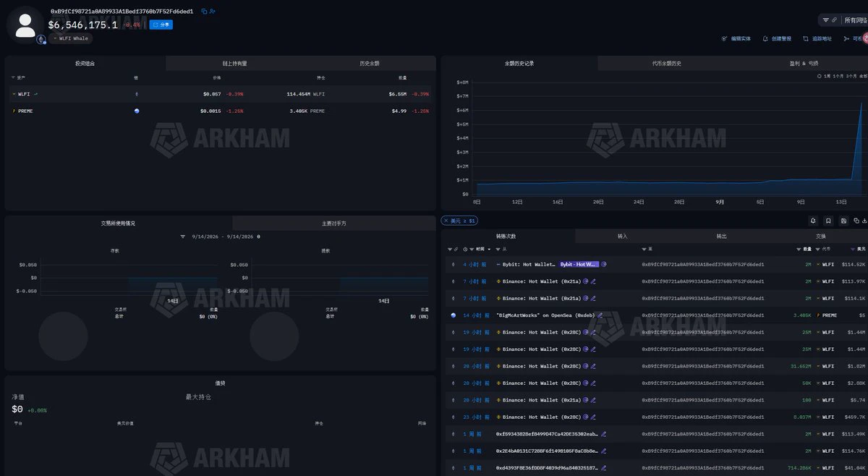Open sender address 0xd4393F8E36fDD8F4039d96a840325187

coord(547,468)
